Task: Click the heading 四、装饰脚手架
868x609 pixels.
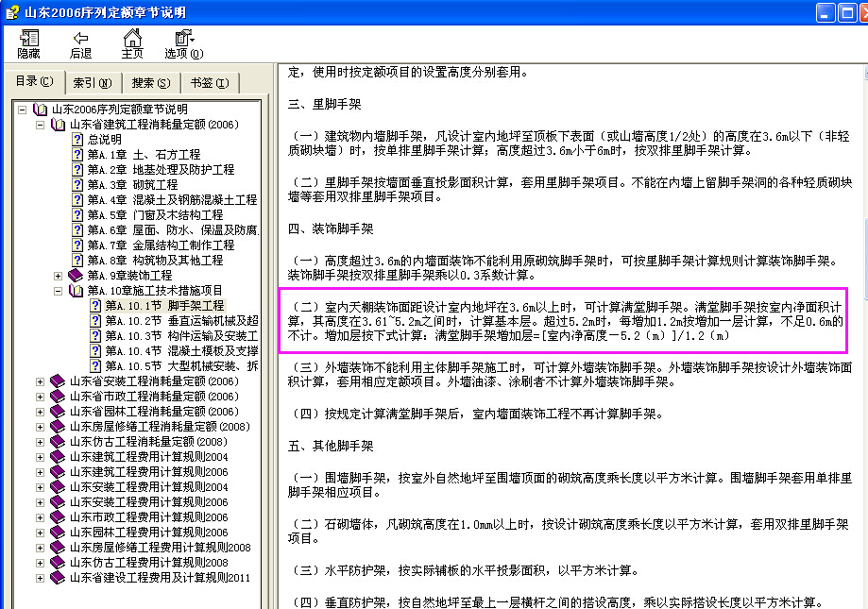Action: 331,228
